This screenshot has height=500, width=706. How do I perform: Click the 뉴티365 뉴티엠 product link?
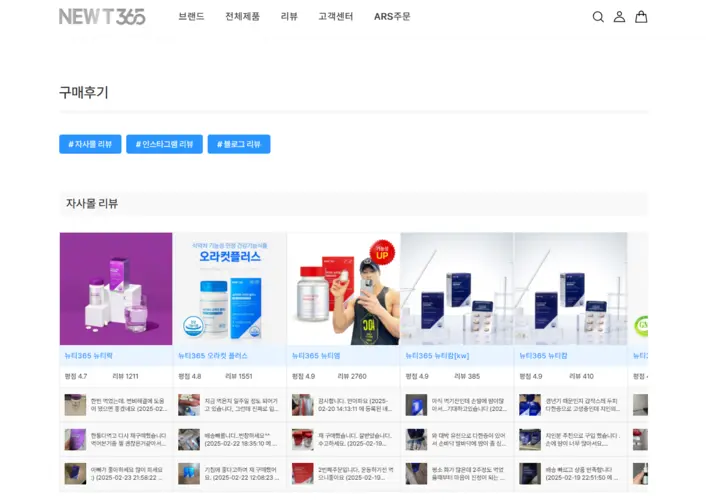click(x=316, y=356)
